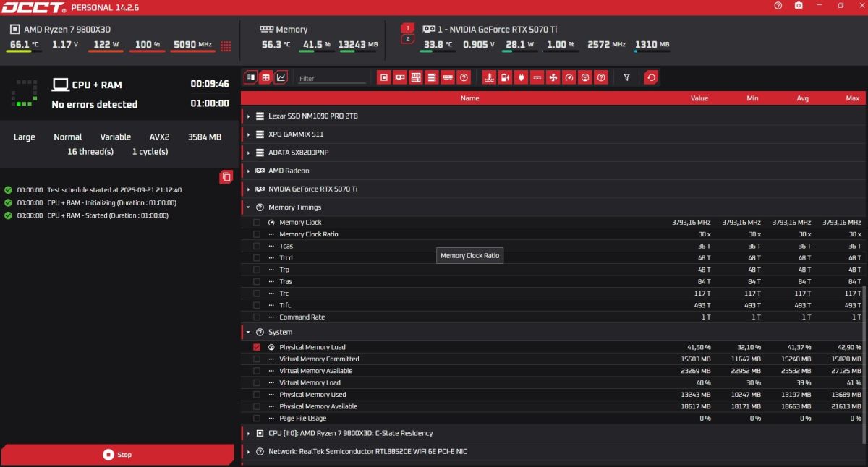Toggle the voltage battery sensor filter icon

click(505, 77)
